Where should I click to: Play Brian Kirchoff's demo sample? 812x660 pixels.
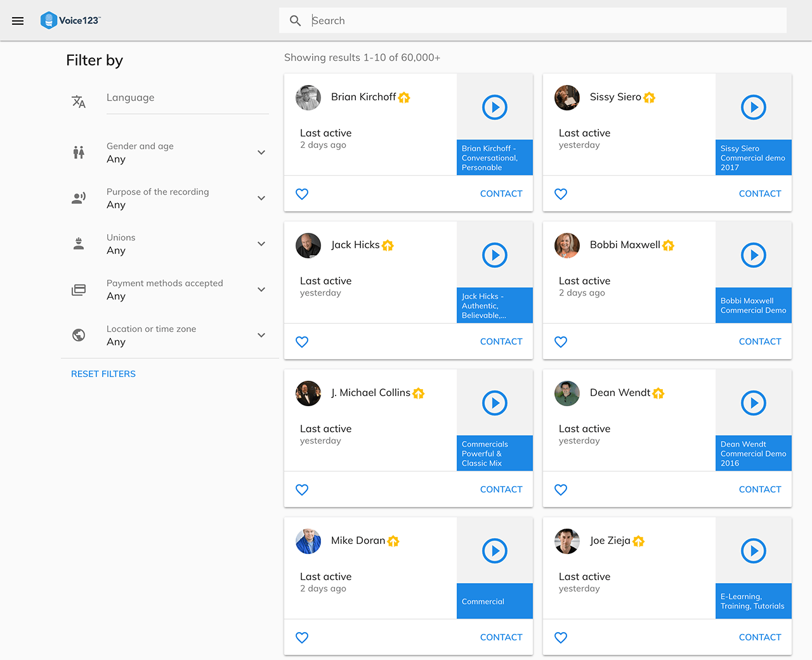point(495,107)
